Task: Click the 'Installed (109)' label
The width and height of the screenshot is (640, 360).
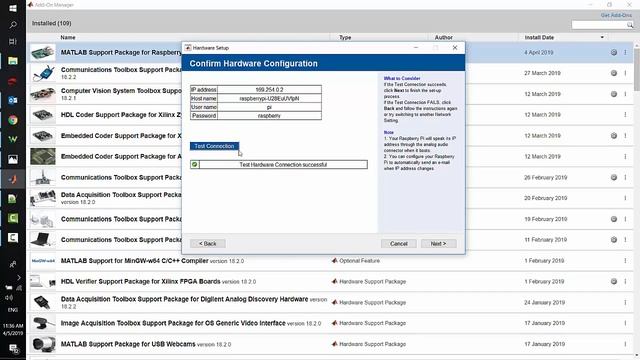Action: (51, 23)
